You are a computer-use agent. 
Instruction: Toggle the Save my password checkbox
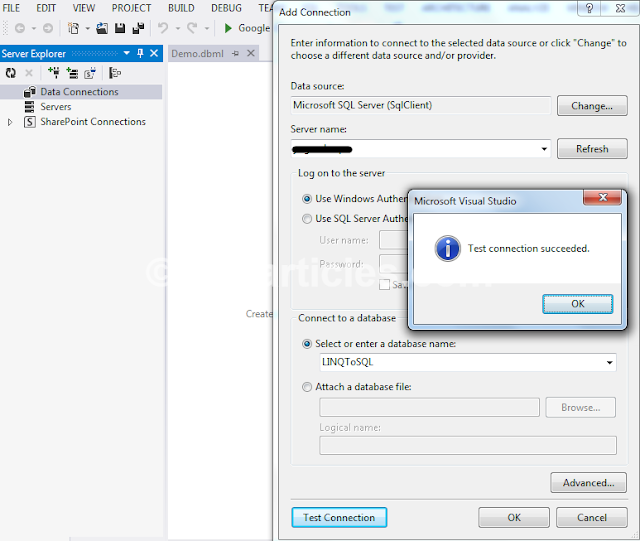coord(384,285)
